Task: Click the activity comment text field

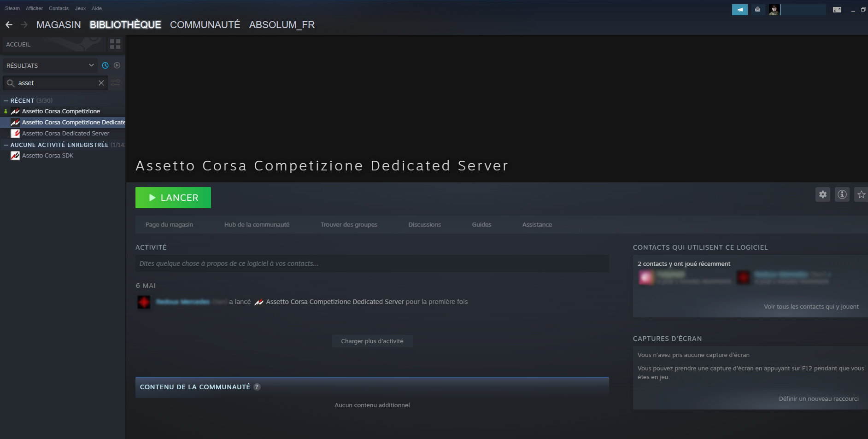Action: point(372,263)
